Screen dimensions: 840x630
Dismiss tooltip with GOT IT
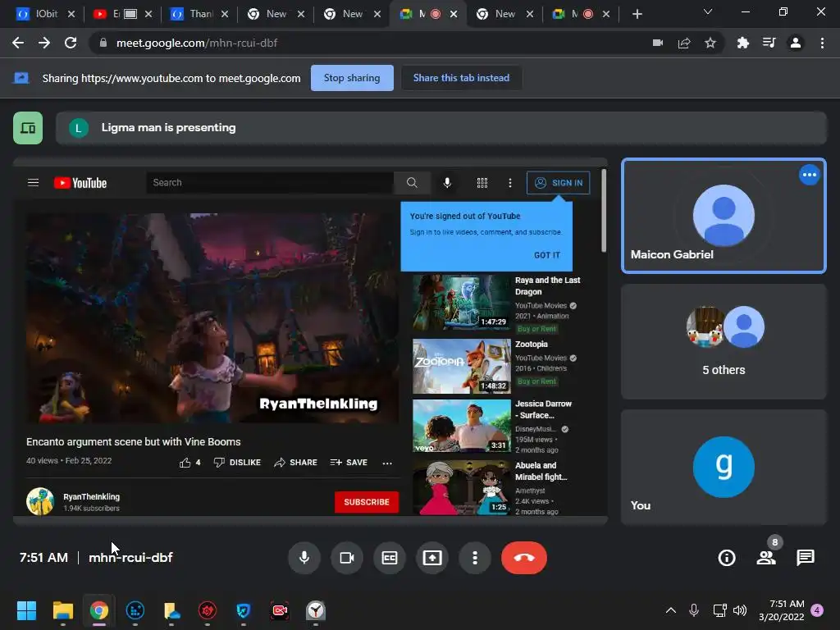click(547, 255)
